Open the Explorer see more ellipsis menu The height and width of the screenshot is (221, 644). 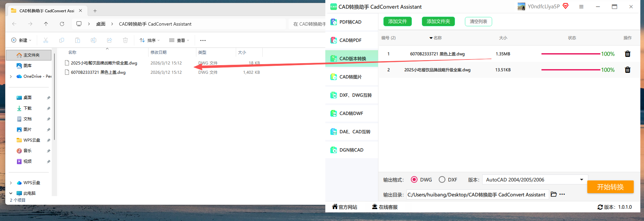(203, 40)
